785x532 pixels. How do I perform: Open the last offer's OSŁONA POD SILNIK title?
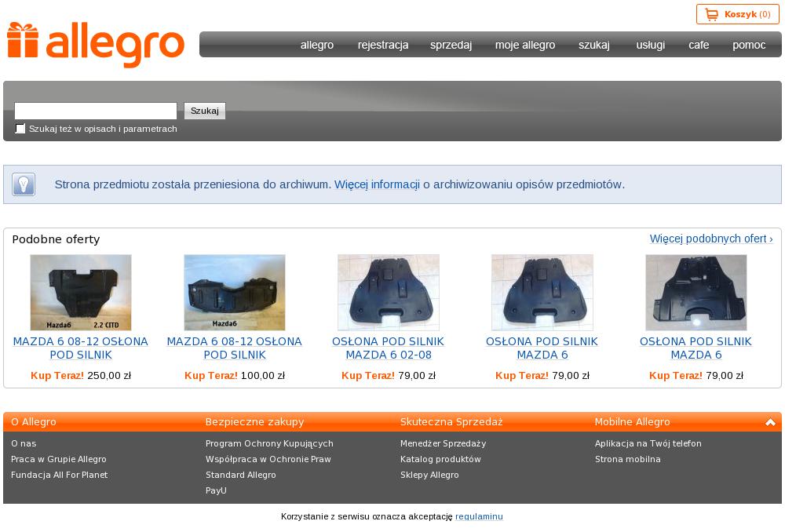coord(696,348)
